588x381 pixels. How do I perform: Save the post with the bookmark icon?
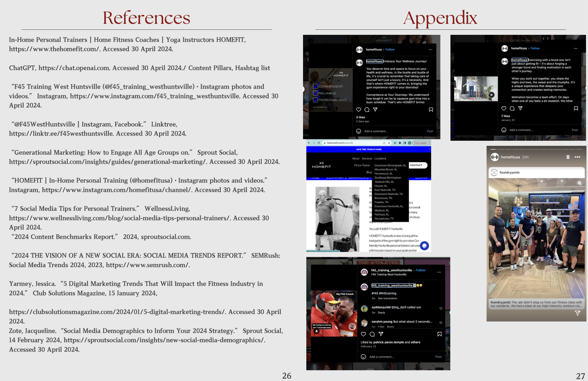coord(431,109)
